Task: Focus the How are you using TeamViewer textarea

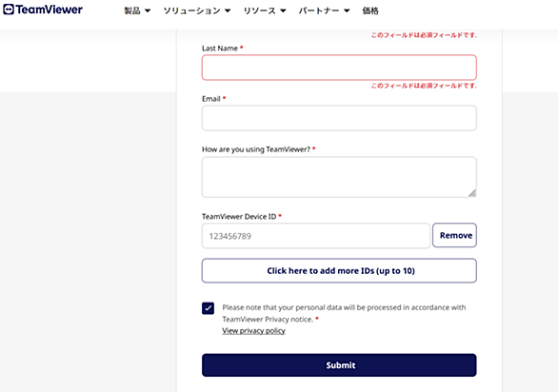Action: 339,177
